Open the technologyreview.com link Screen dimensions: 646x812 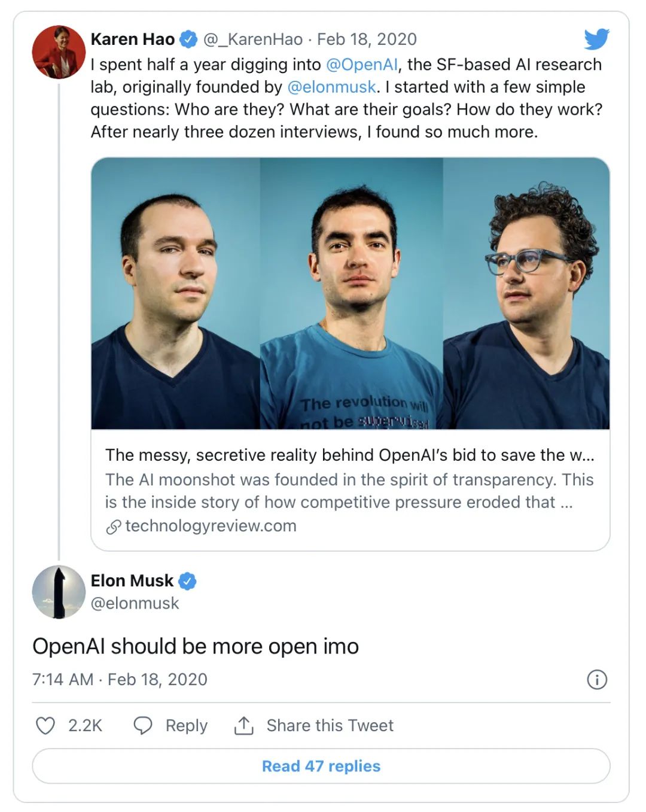(x=211, y=526)
